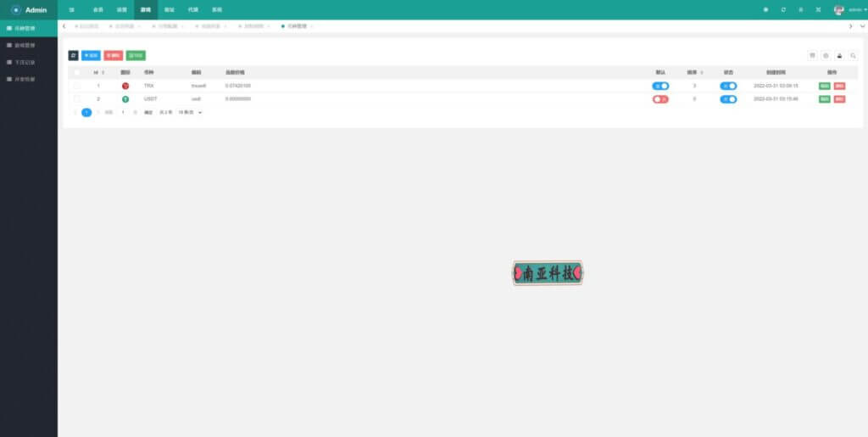Toggle the status switch in USDT row
868x437 pixels.
click(x=728, y=99)
